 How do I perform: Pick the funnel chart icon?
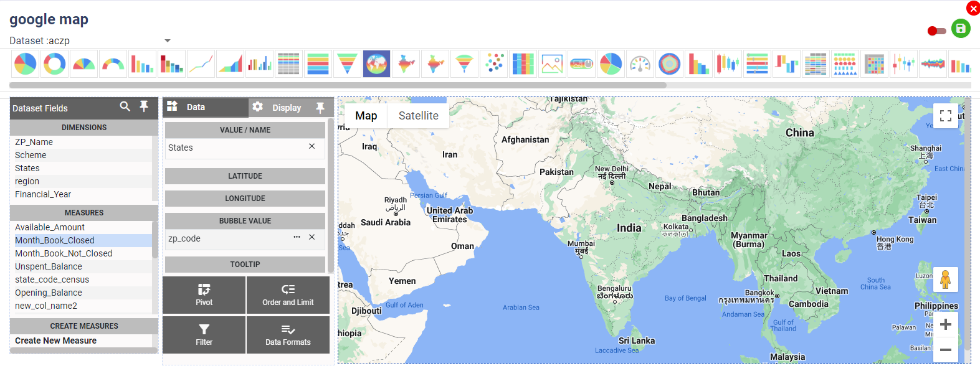347,64
